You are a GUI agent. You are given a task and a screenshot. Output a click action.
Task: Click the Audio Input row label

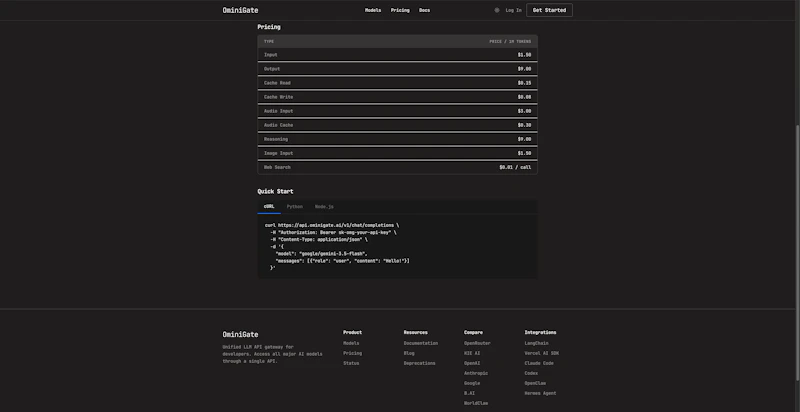click(279, 111)
